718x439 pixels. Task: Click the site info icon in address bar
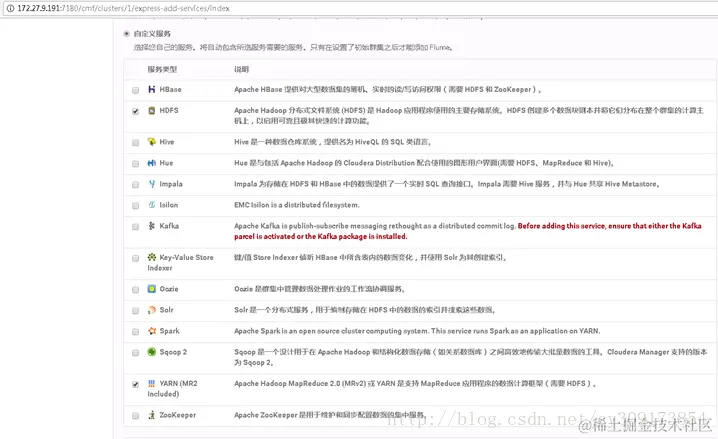click(x=10, y=8)
